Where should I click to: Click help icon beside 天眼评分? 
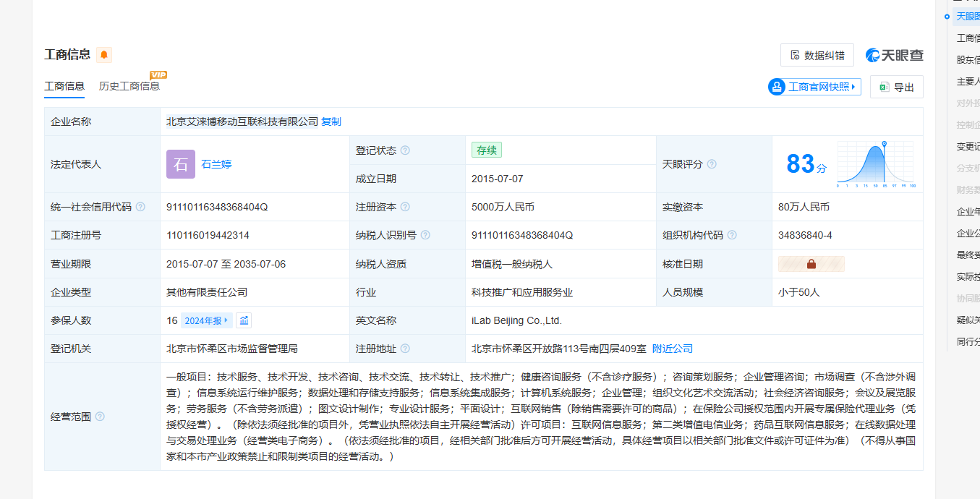click(712, 164)
